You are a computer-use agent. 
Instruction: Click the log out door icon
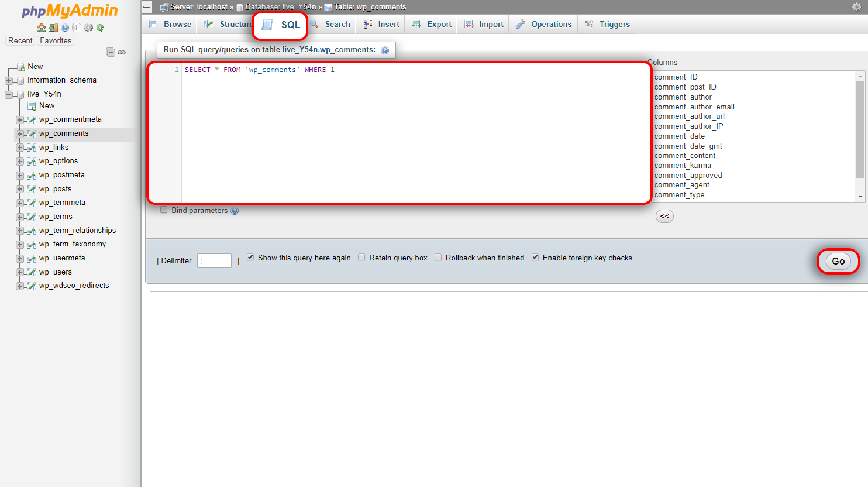coord(53,28)
